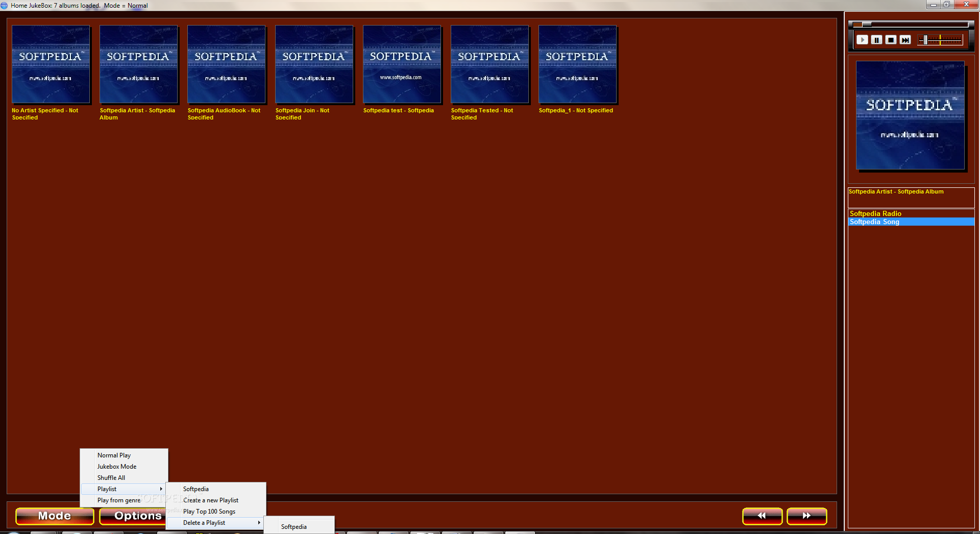980x534 pixels.
Task: Open Softpedia_1 album cover
Action: pyautogui.click(x=577, y=64)
